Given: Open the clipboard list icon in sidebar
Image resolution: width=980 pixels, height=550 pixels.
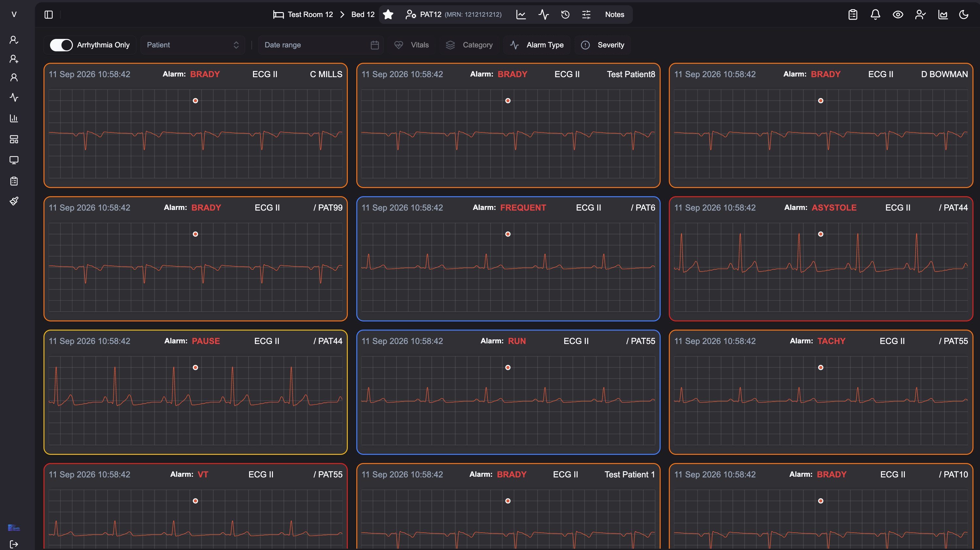Looking at the screenshot, I should (14, 181).
